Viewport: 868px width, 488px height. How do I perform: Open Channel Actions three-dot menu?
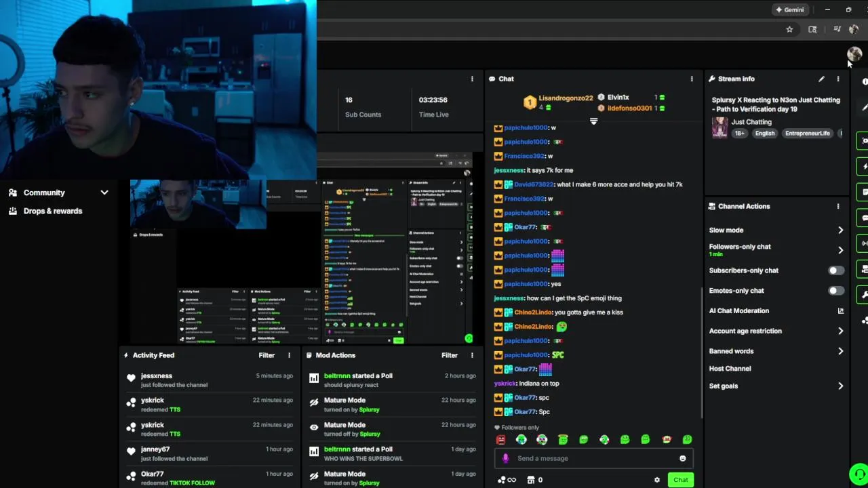837,206
